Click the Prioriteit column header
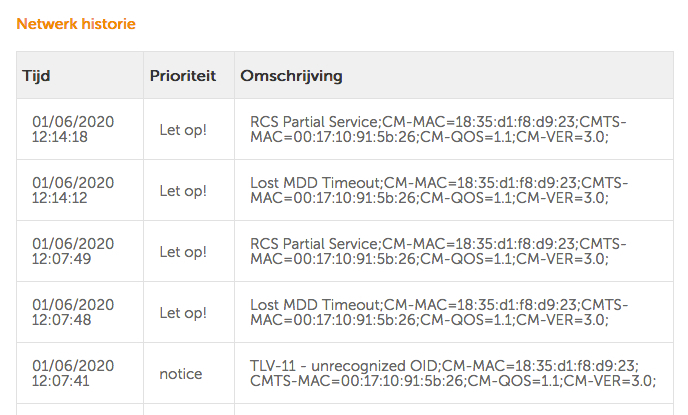Image resolution: width=688 pixels, height=415 pixels. (x=183, y=75)
